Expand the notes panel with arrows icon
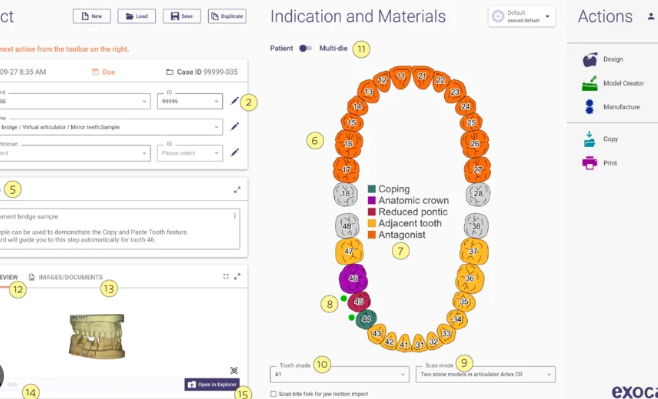Screen dimensions: 658x399 point(237,190)
